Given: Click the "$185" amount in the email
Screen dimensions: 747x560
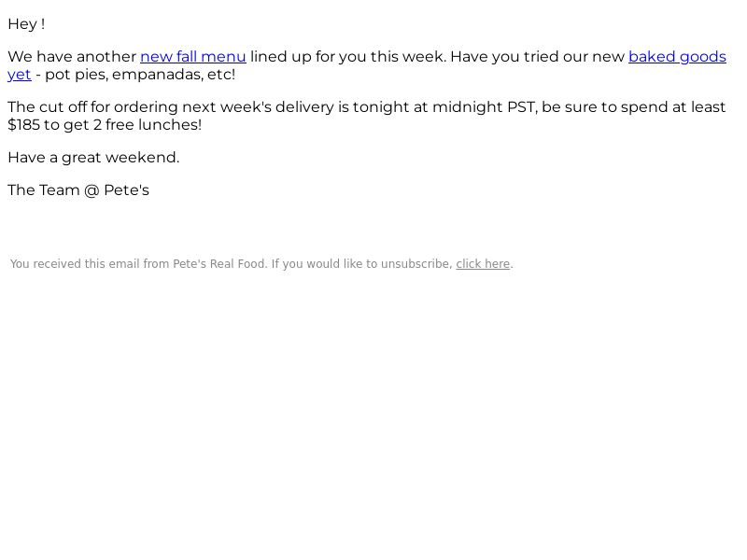Looking at the screenshot, I should (23, 125).
